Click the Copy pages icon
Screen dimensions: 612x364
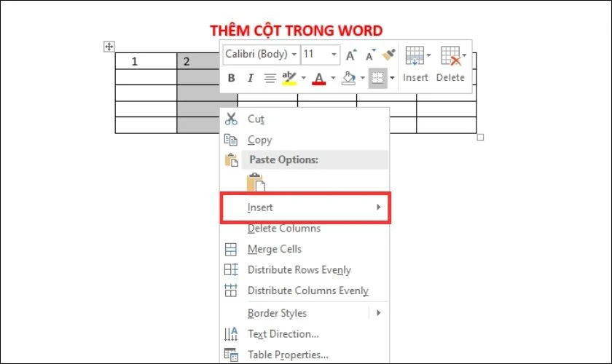point(231,140)
